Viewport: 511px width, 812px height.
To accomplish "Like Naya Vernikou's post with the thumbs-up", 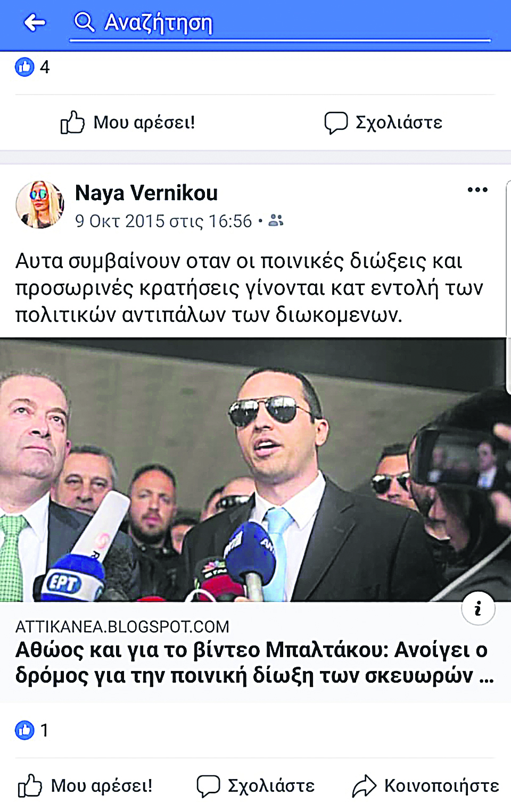I will (85, 786).
